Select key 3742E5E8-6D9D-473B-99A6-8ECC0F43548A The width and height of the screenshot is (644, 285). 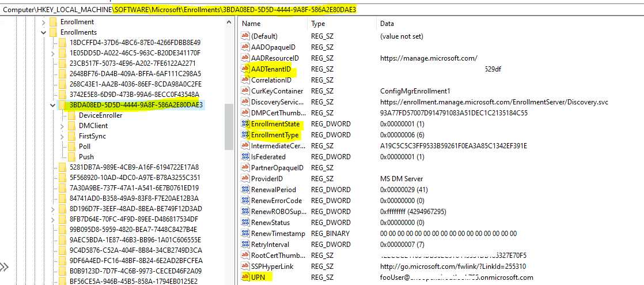click(x=134, y=94)
